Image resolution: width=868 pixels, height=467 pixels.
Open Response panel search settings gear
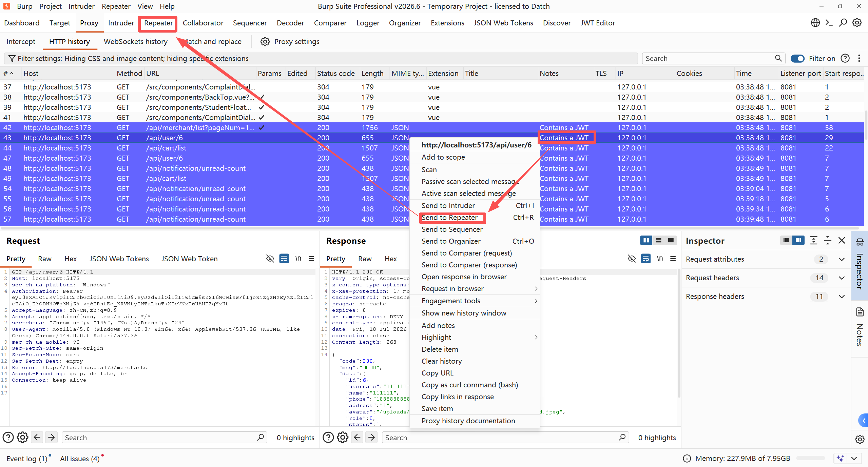(343, 438)
